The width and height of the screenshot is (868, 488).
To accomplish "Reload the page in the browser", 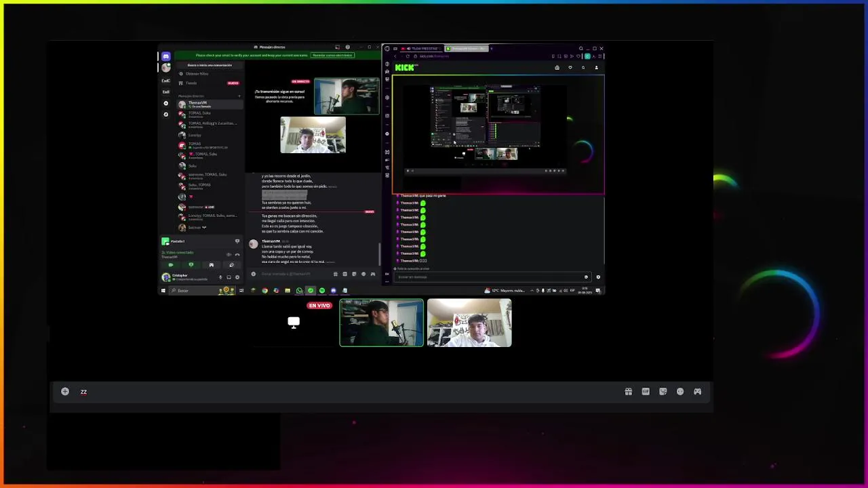I will (408, 56).
